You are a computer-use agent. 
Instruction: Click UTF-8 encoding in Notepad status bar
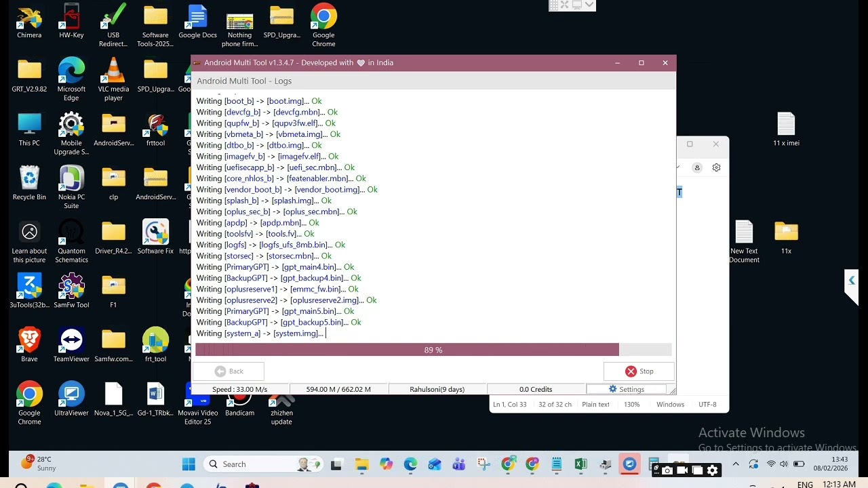(707, 405)
